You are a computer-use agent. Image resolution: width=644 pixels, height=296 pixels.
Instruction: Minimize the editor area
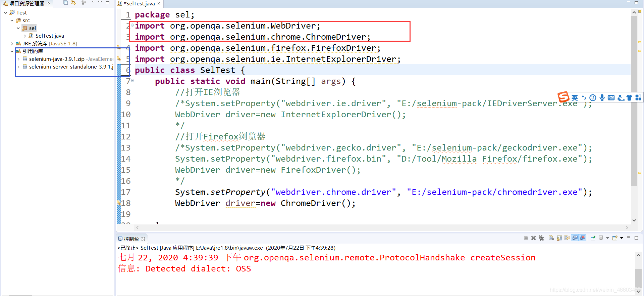[x=629, y=2]
